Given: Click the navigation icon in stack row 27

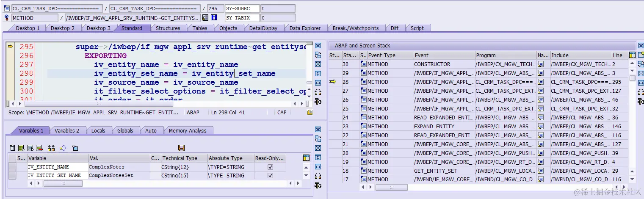Looking at the screenshot, I should (540, 91).
